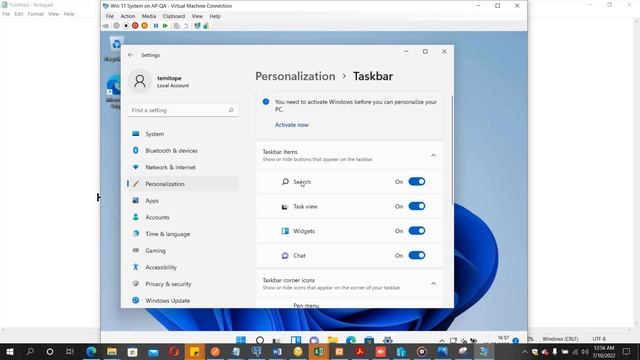This screenshot has height=360, width=640.
Task: Show hidden icons in the host system tray
Action: [524, 351]
